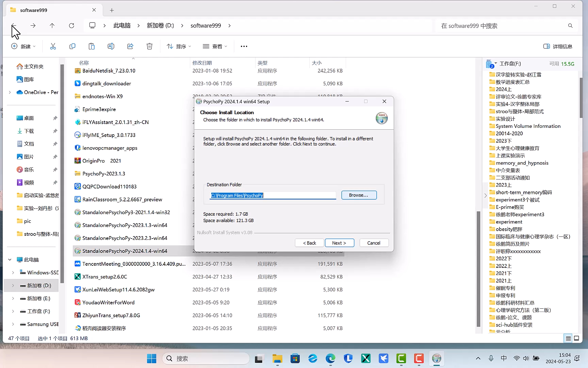
Task: Collapse the 此电脑 tree node
Action: 10,260
